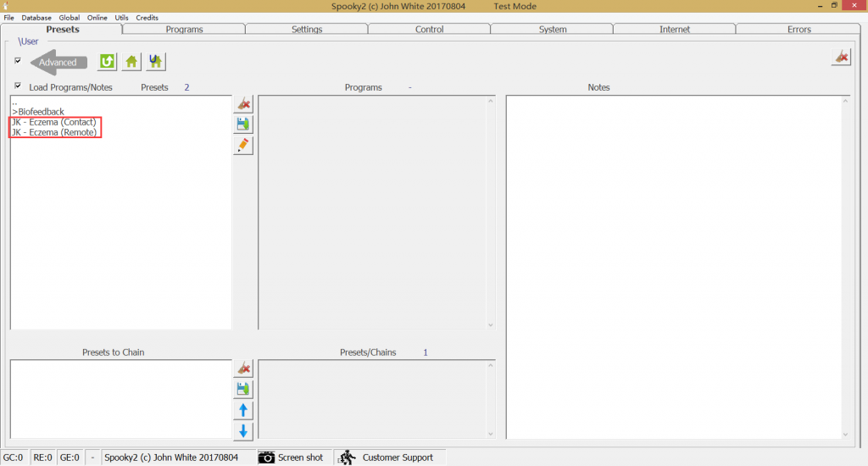
Task: Click the pencil edit icon beside Presets list
Action: coord(243,146)
